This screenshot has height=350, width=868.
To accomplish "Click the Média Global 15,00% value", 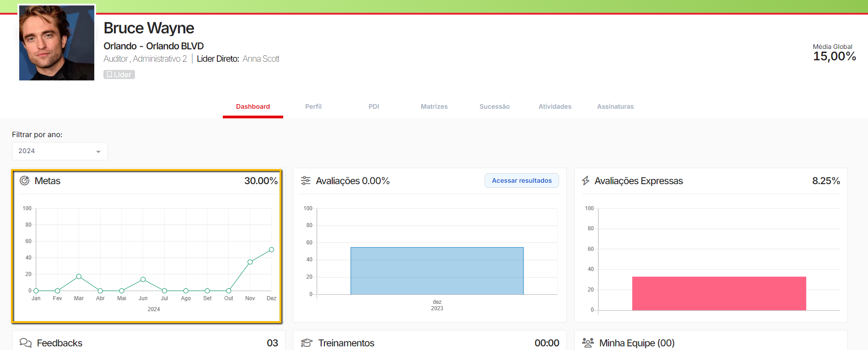I will (x=834, y=56).
